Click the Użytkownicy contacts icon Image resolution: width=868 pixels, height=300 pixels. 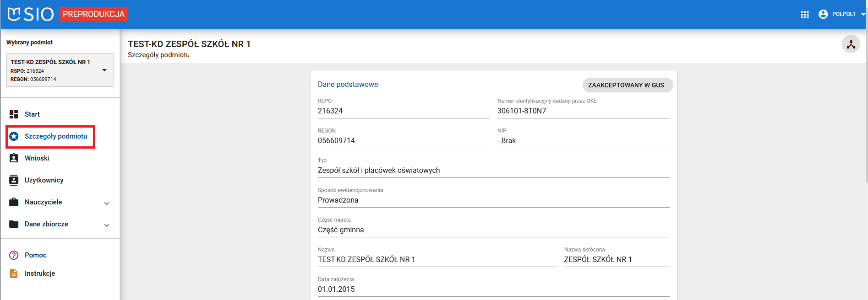[14, 180]
